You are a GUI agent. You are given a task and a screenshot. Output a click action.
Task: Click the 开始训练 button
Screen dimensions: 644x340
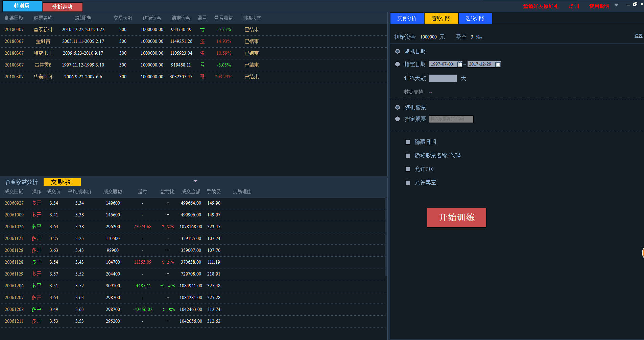[x=456, y=217]
